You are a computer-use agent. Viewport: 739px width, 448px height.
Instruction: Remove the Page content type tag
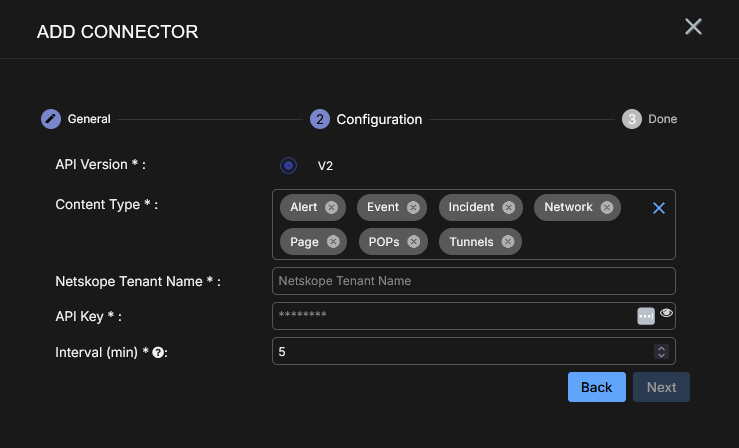[x=333, y=242]
